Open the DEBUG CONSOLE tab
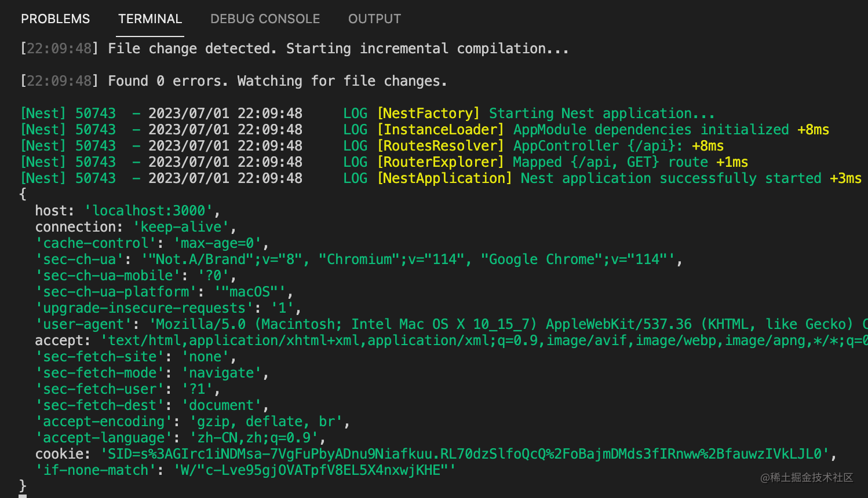 265,19
